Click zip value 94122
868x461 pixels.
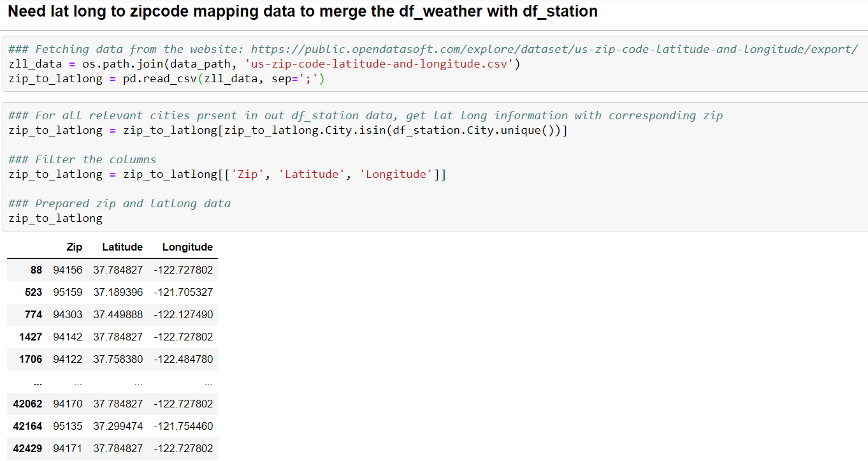click(x=68, y=359)
